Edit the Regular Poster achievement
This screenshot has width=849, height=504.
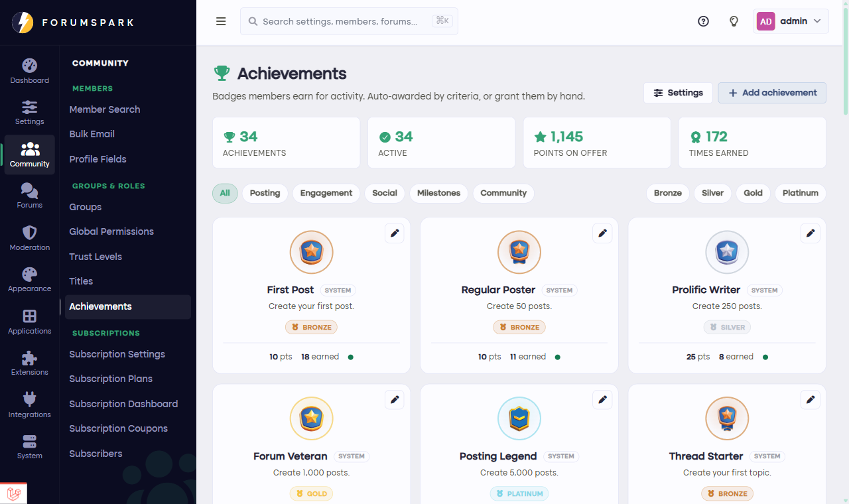tap(602, 233)
